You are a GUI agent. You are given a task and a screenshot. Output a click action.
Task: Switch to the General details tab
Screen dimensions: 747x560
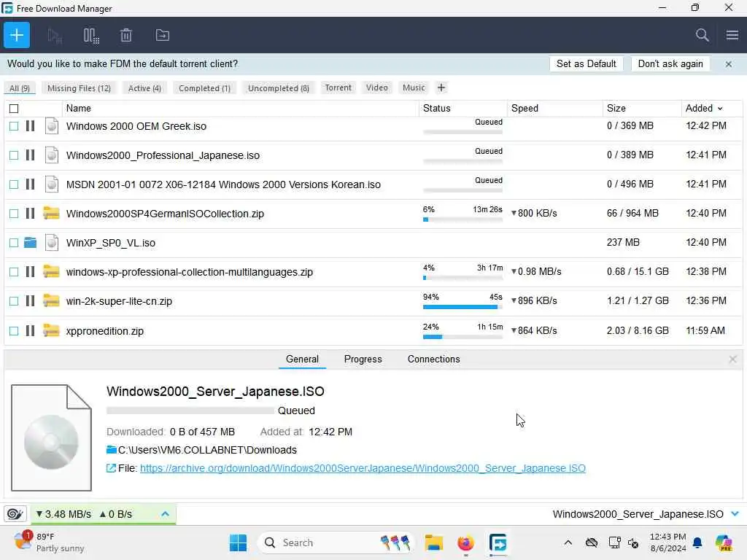pyautogui.click(x=302, y=359)
